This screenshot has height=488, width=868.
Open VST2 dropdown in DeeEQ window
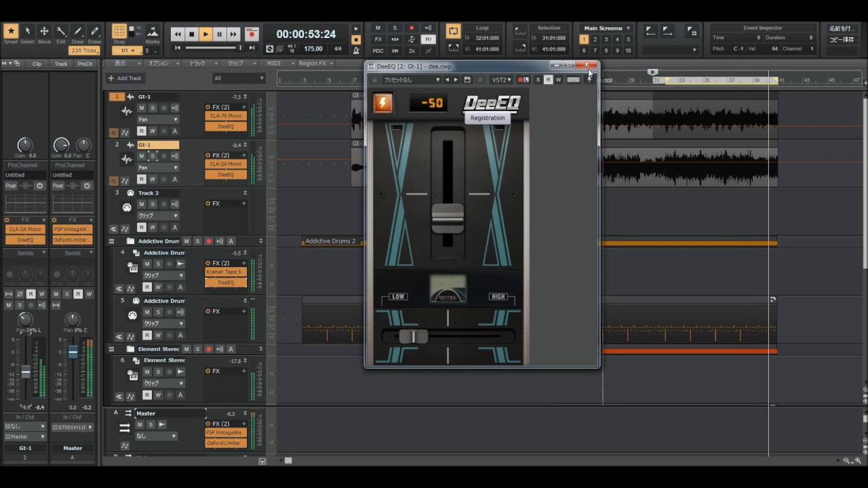coord(501,79)
